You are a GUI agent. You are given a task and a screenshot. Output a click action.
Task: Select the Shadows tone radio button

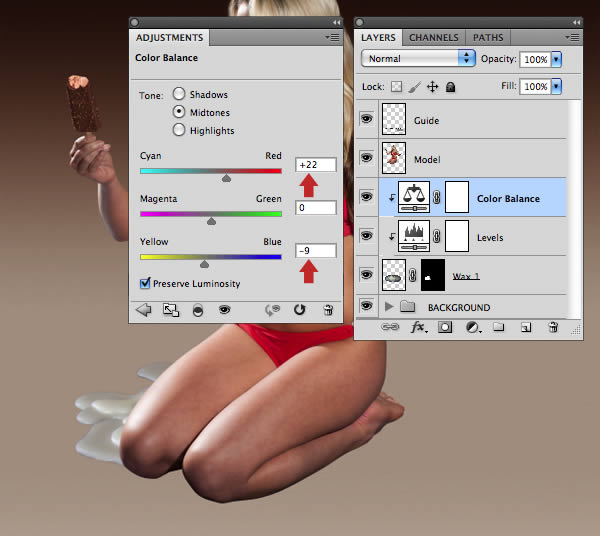coord(179,94)
